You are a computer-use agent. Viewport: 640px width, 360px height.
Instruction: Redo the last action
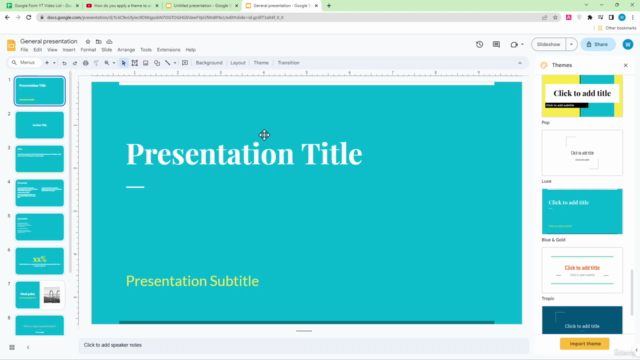75,63
